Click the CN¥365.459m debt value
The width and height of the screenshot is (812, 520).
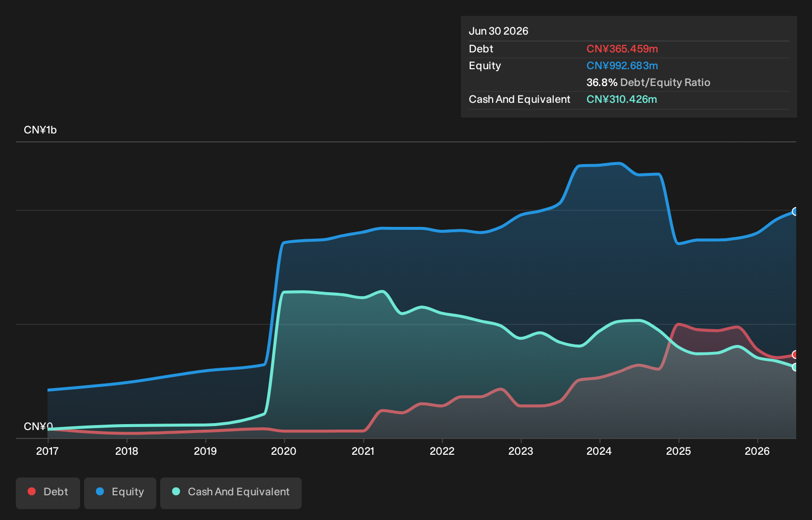[622, 49]
